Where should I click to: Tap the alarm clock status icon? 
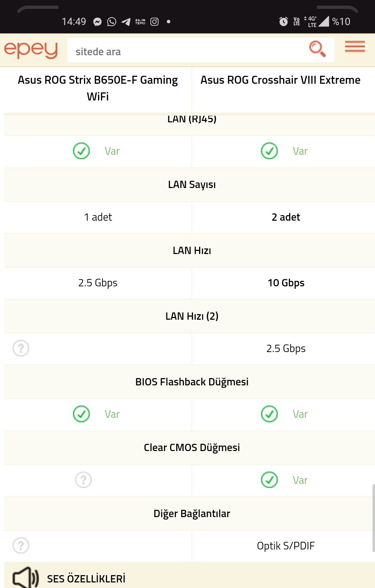pos(284,22)
